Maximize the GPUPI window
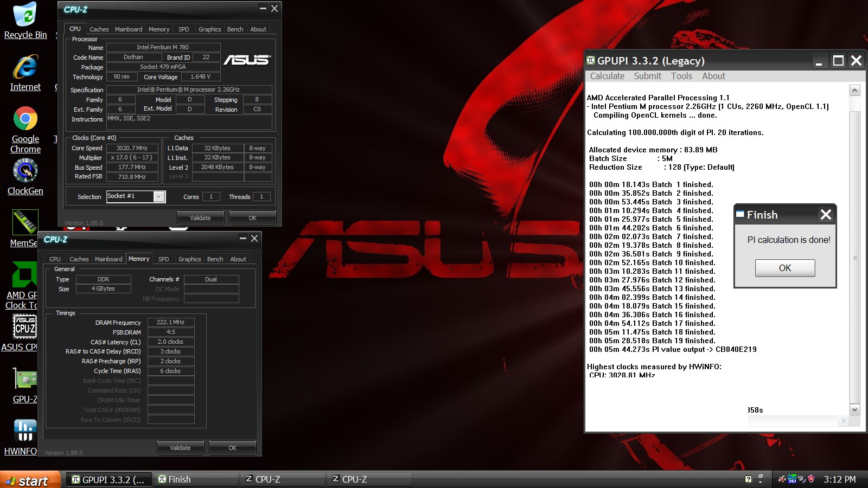The image size is (868, 488). click(838, 61)
